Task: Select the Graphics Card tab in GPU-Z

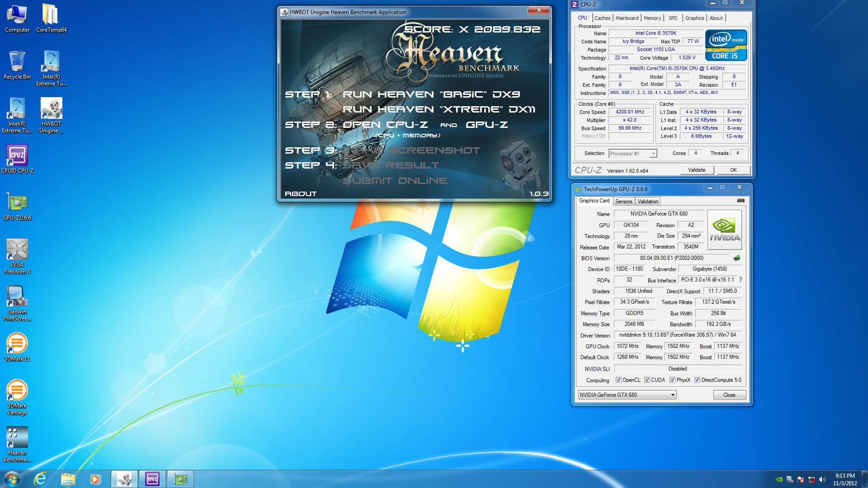Action: point(594,201)
